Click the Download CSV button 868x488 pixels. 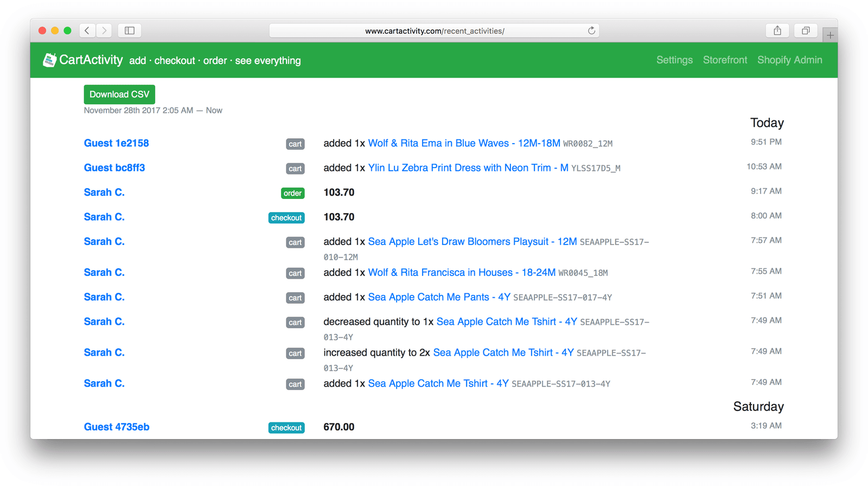click(x=119, y=94)
